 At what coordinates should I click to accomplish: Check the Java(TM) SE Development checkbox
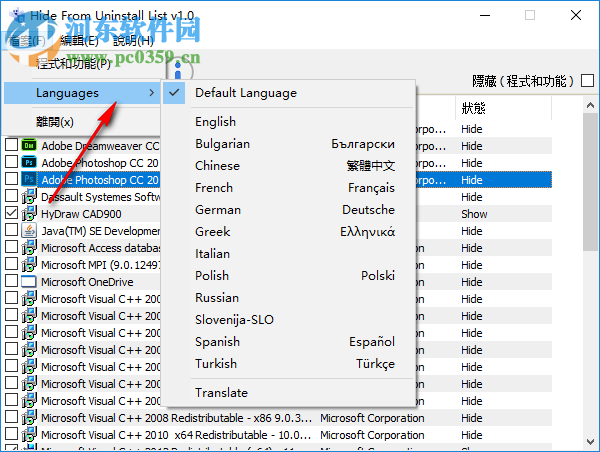tap(11, 230)
